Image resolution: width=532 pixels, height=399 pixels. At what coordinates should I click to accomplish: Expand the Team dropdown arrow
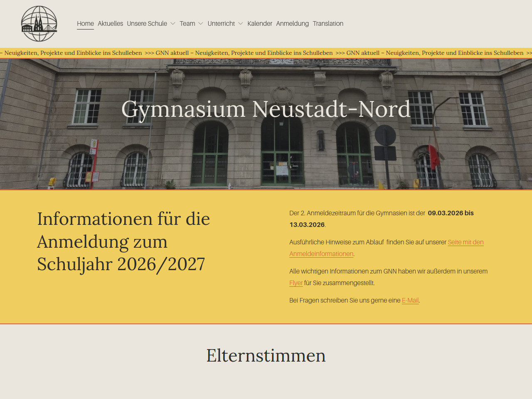(x=201, y=24)
